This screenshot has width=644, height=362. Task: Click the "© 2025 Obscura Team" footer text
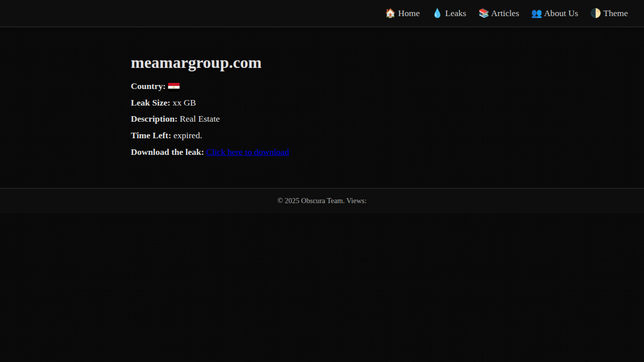pos(310,201)
